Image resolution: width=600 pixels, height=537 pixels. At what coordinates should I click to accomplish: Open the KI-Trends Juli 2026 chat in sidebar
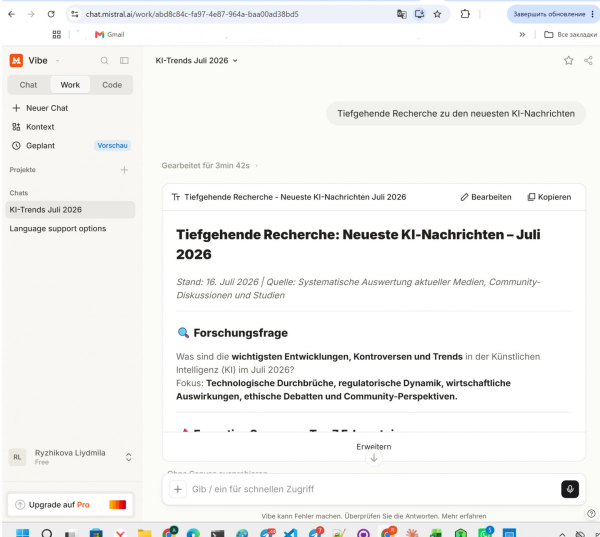(70, 210)
